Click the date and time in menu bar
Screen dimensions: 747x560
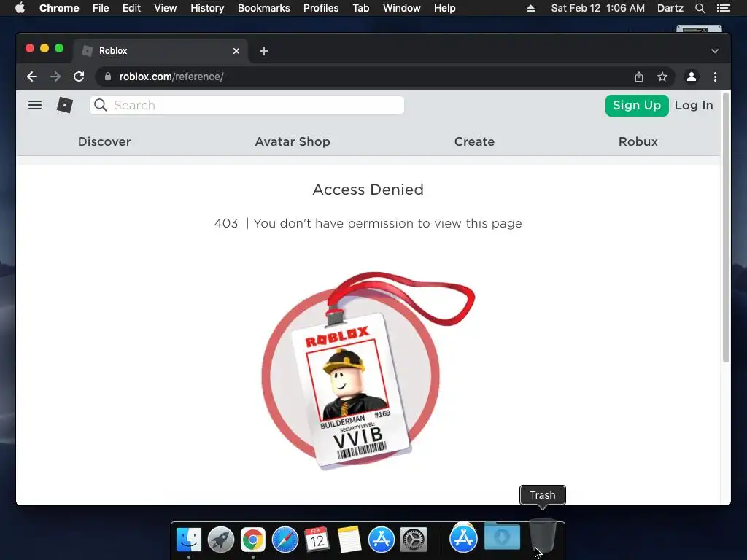click(598, 8)
